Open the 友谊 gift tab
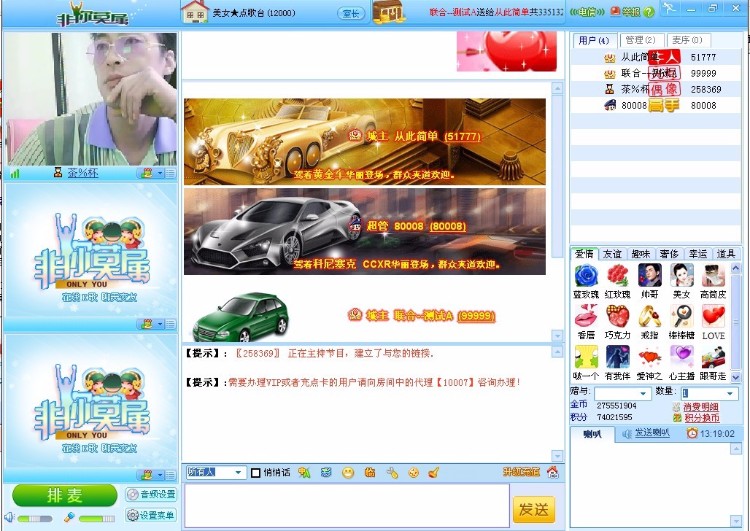The width and height of the screenshot is (750, 531). click(612, 254)
